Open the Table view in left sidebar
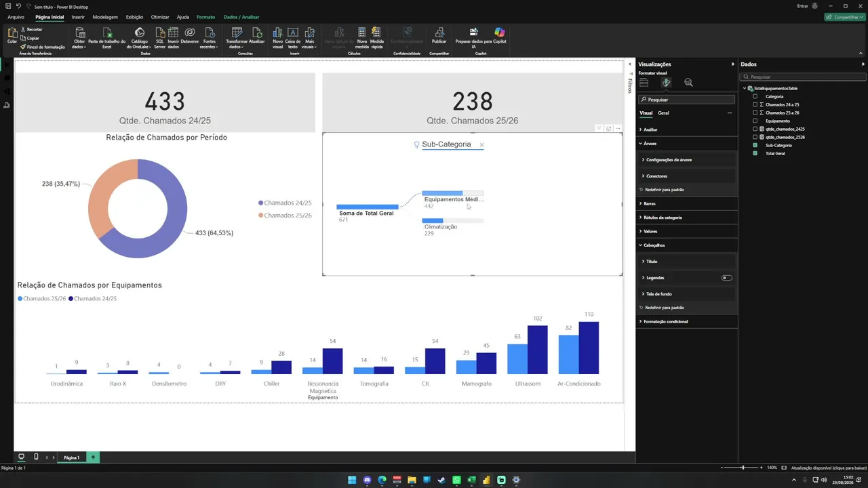868x488 pixels. click(x=7, y=78)
